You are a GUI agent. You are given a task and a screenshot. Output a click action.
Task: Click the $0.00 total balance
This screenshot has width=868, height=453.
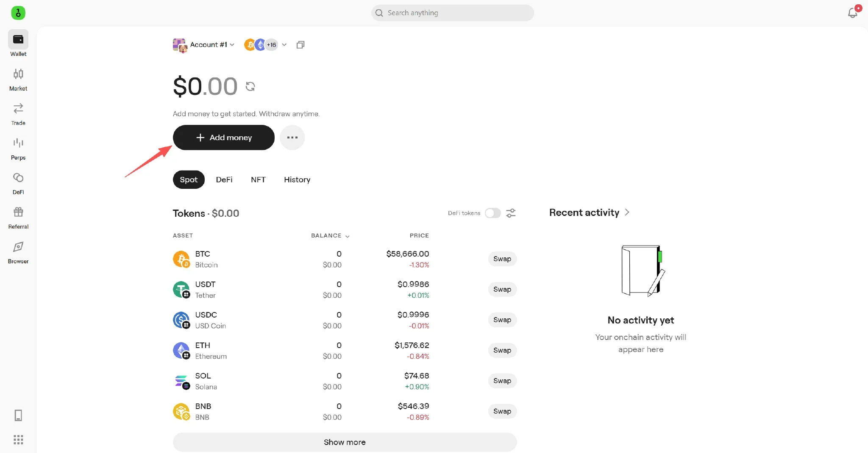pyautogui.click(x=205, y=86)
